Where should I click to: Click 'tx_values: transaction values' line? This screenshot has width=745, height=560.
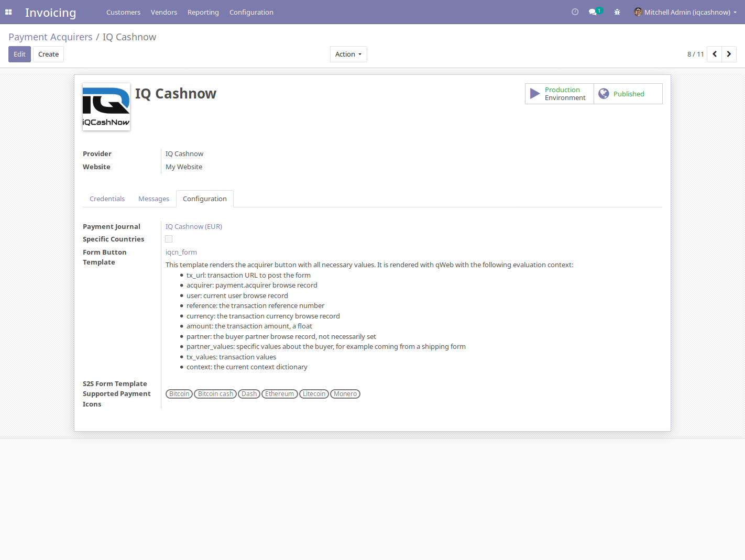pos(231,357)
